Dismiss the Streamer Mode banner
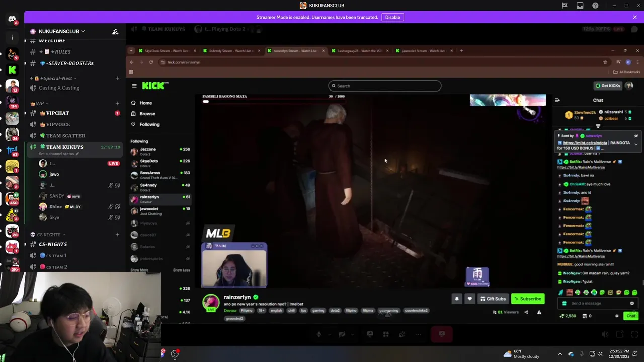 (x=635, y=17)
